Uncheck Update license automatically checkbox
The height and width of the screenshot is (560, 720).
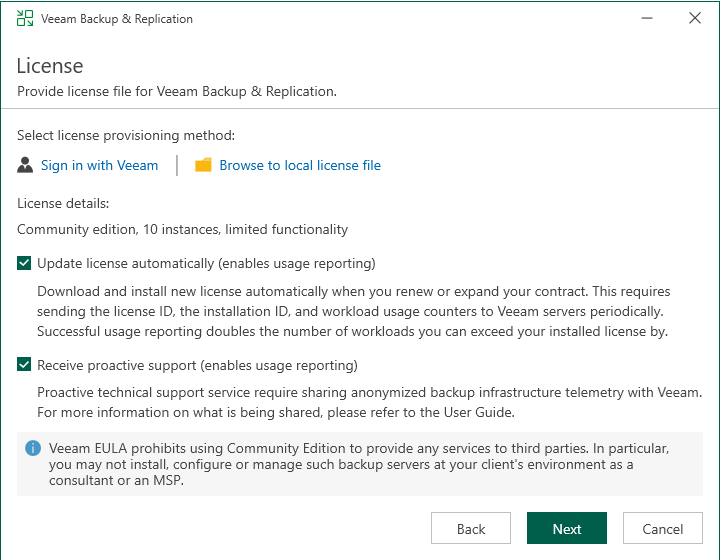click(x=25, y=264)
